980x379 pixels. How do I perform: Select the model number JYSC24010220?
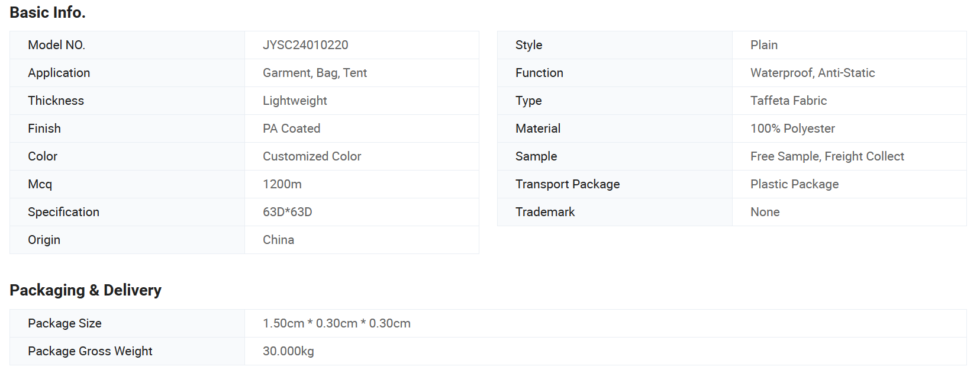pyautogui.click(x=305, y=45)
